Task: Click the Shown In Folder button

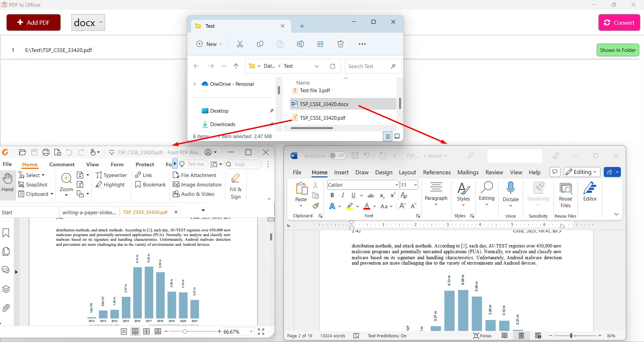Action: [x=618, y=50]
